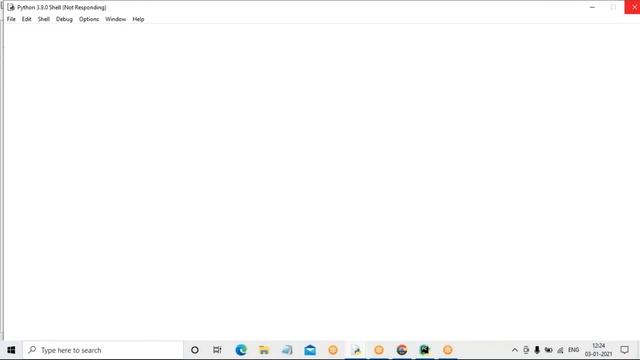The height and width of the screenshot is (360, 640).
Task: Open the Window menu
Action: (x=116, y=19)
